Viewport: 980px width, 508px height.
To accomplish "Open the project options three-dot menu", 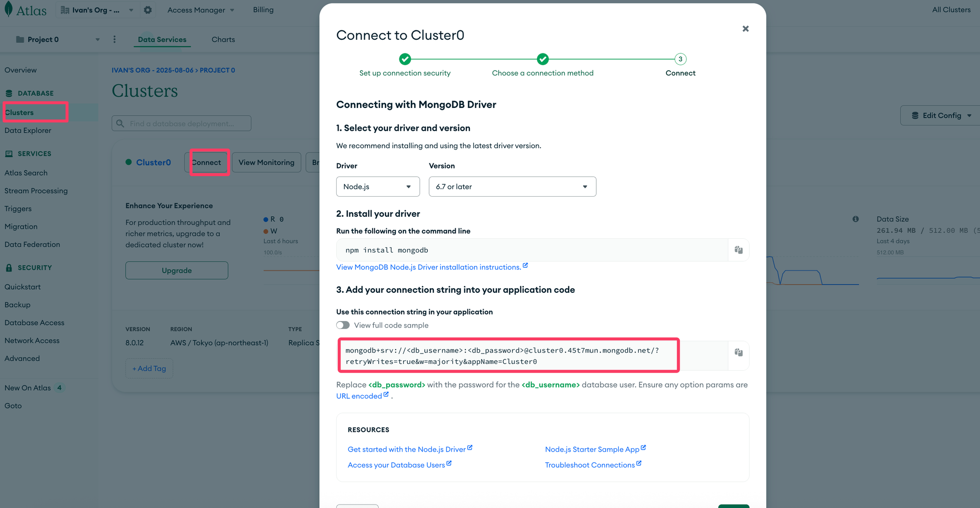I will click(115, 39).
